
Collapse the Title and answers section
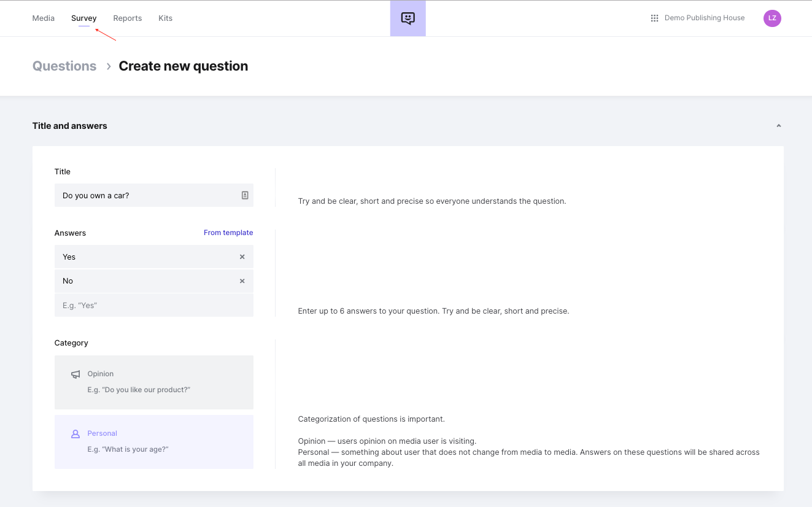[778, 126]
